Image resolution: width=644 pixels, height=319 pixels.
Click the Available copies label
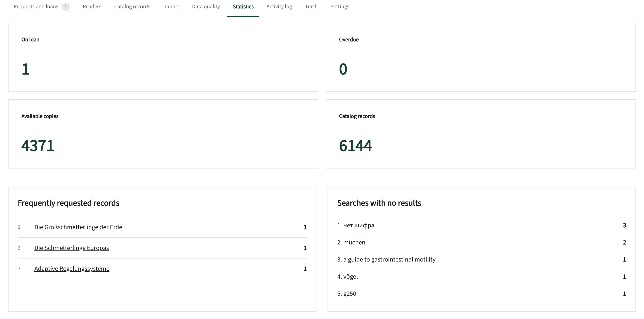tap(40, 116)
